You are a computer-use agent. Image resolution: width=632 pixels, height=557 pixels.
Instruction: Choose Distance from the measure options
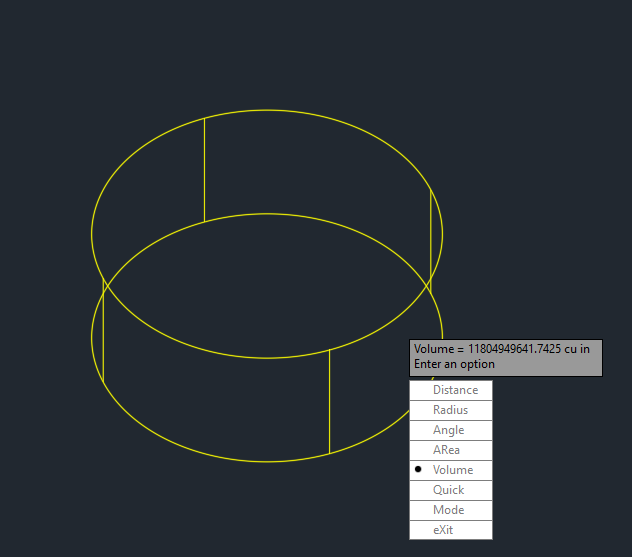pos(451,390)
